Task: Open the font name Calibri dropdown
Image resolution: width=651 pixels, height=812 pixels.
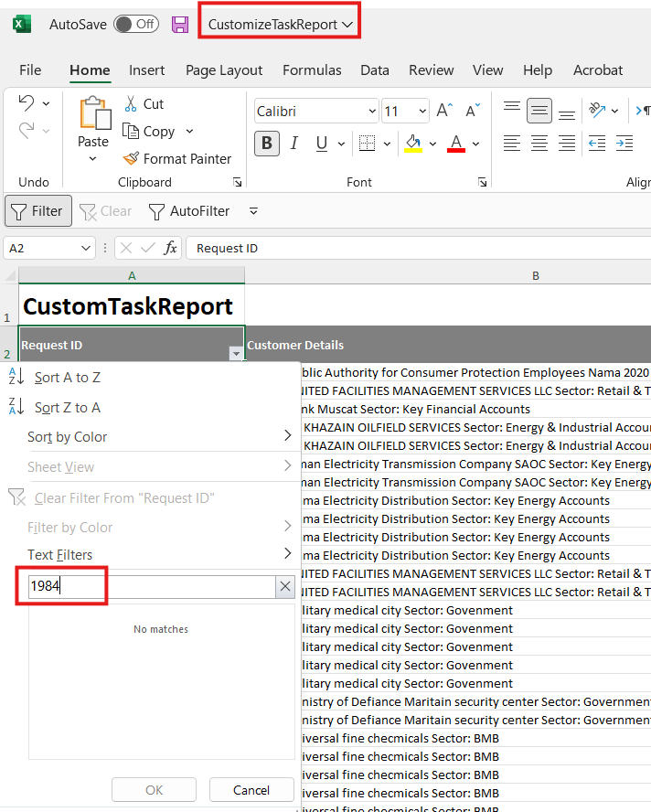Action: [371, 112]
